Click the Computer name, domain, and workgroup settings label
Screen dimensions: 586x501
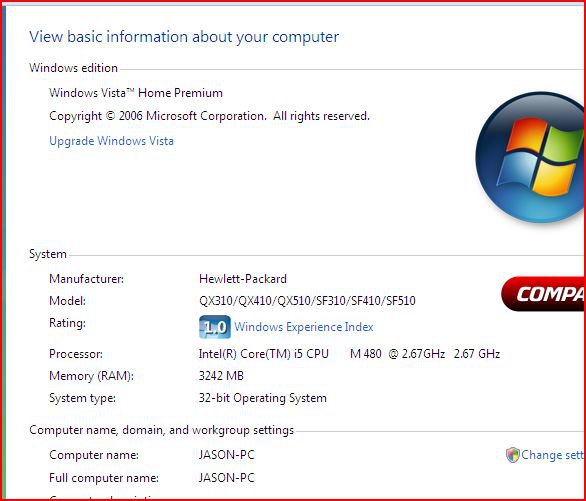(161, 430)
